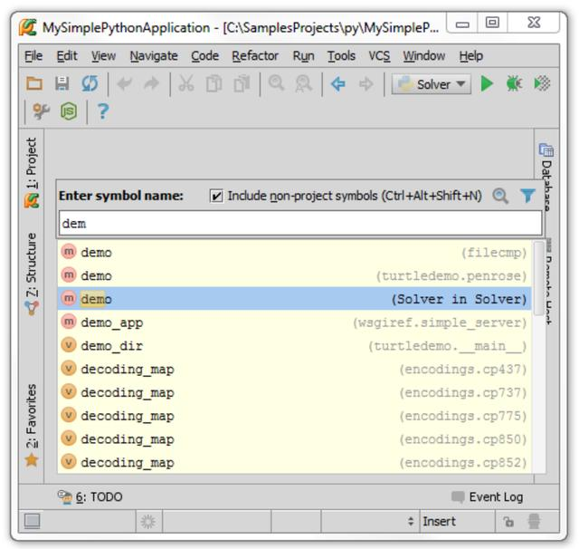The width and height of the screenshot is (579, 549).
Task: Uncheck Include non-project symbols checkbox
Action: click(216, 196)
